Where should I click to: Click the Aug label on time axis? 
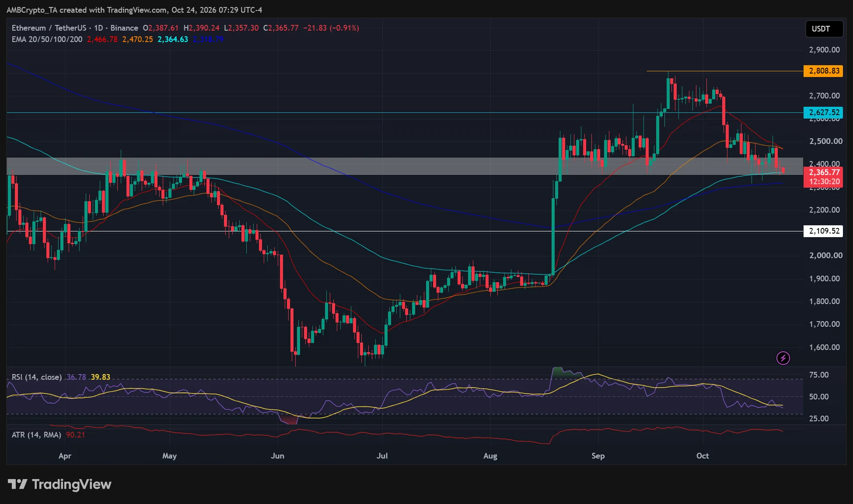coord(490,456)
